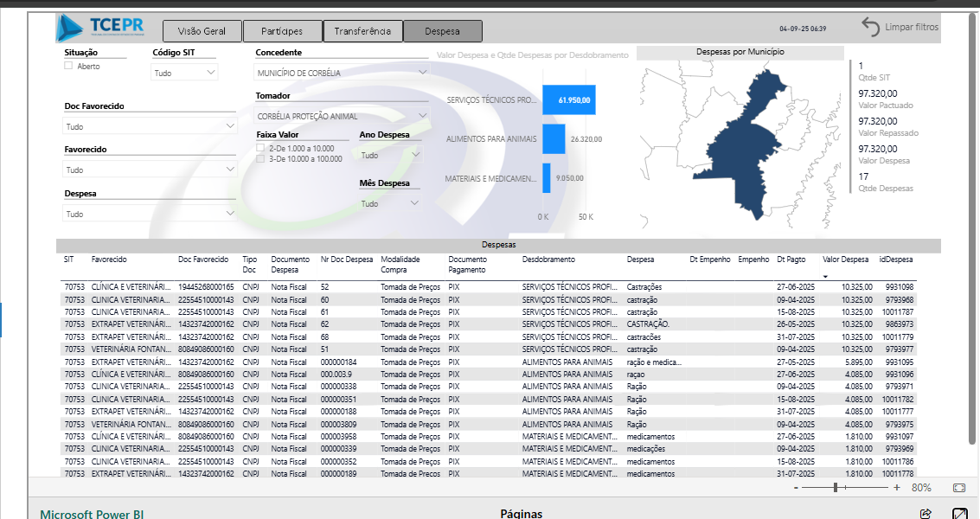Click the TCEPR logo
This screenshot has height=519, width=980.
[x=99, y=29]
